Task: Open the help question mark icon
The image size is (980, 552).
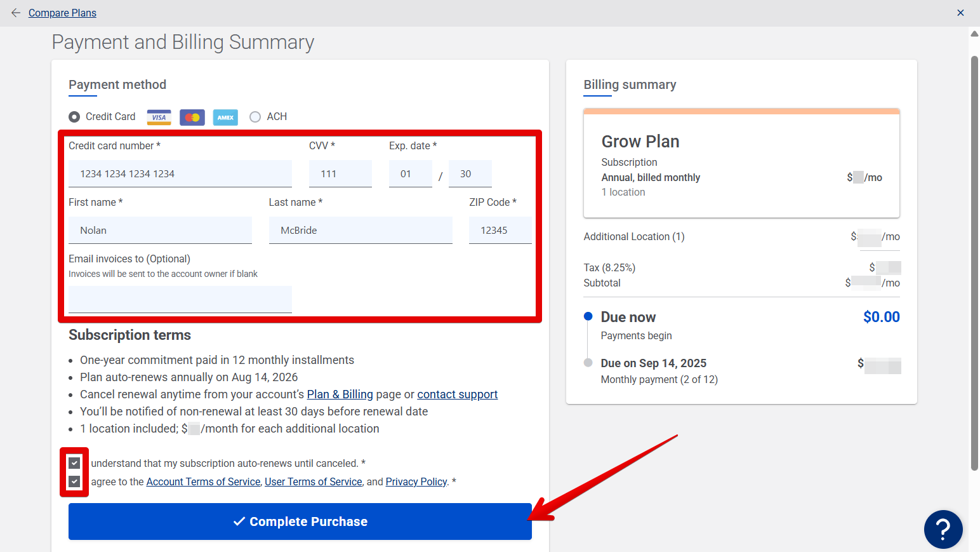Action: point(943,529)
